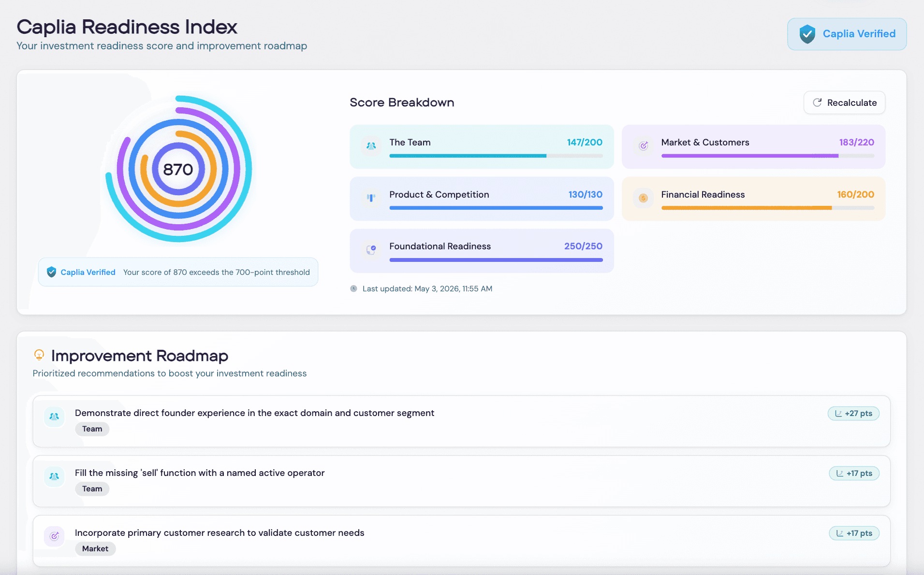
Task: Click team icon on founder experience recommendation
Action: point(54,416)
